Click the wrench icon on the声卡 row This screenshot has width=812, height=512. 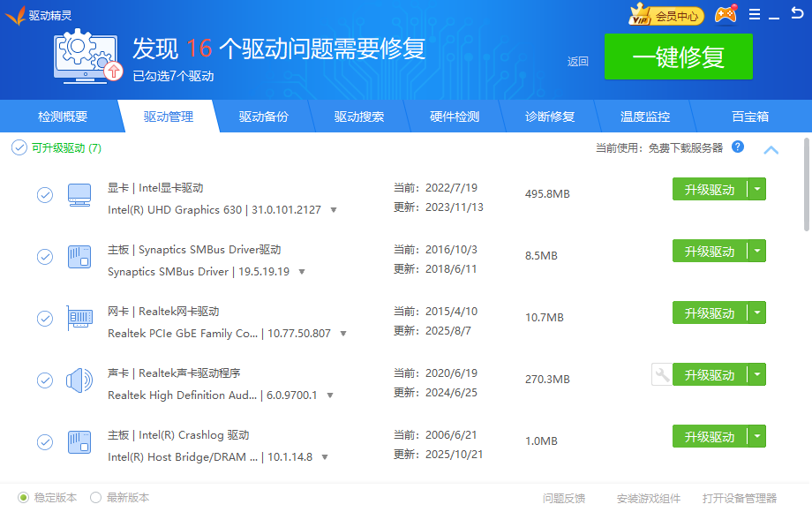[661, 374]
